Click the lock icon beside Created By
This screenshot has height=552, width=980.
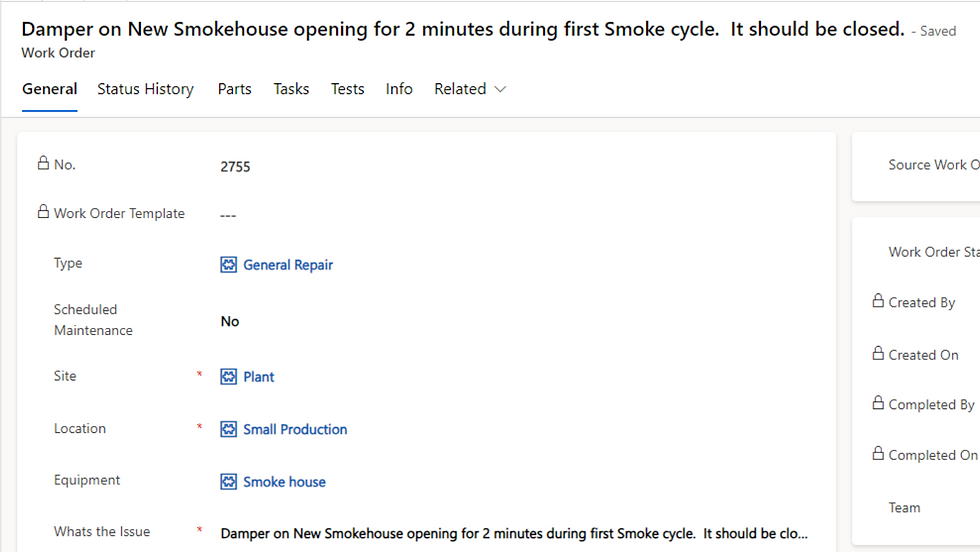878,301
